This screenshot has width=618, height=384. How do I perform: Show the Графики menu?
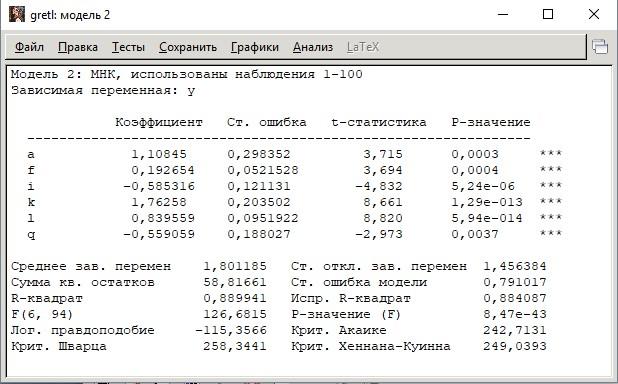pyautogui.click(x=255, y=47)
